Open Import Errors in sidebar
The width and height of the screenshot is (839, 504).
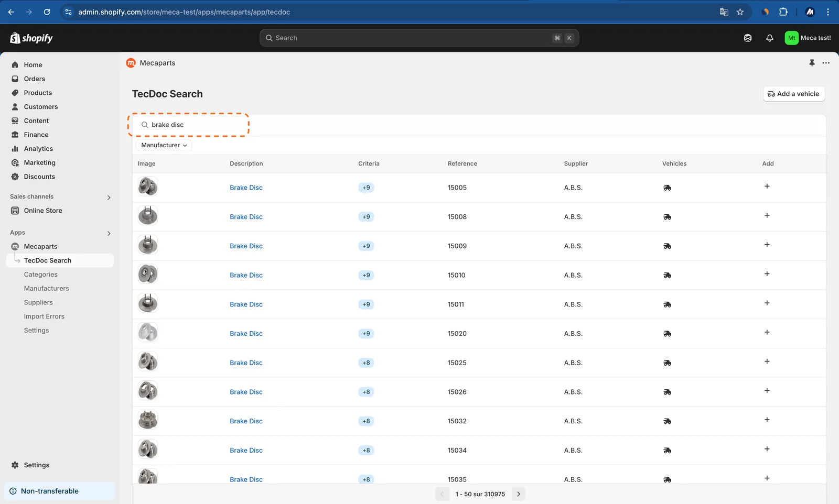coord(44,316)
